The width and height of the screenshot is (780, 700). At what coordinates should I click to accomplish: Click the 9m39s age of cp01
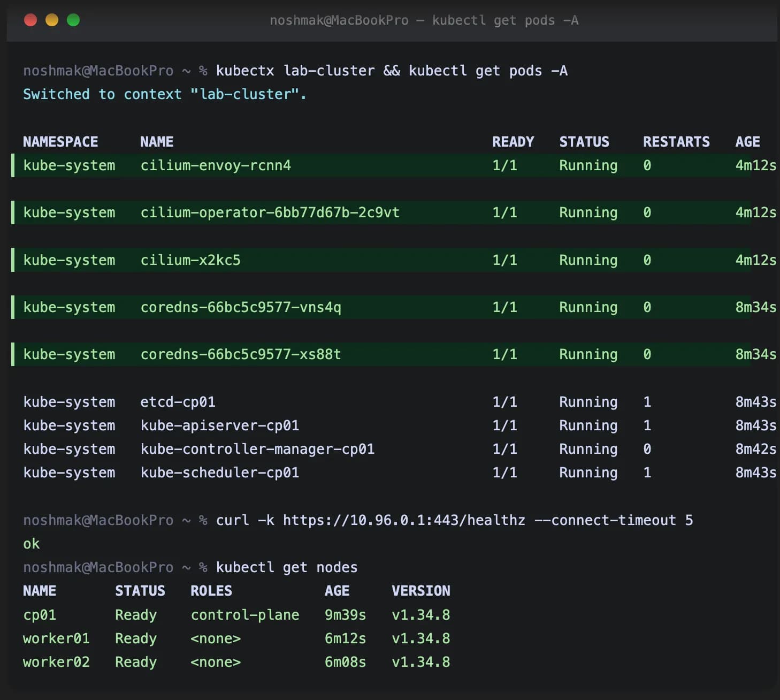[x=346, y=615]
